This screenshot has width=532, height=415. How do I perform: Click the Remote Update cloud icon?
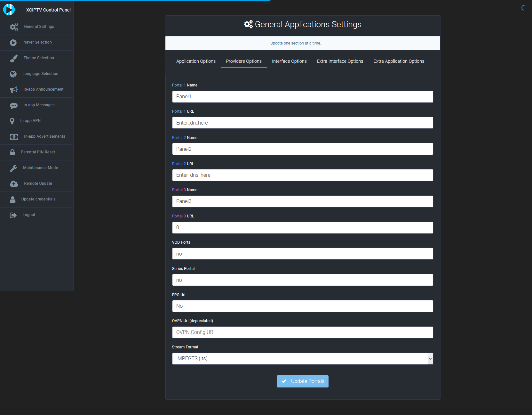pyautogui.click(x=14, y=184)
